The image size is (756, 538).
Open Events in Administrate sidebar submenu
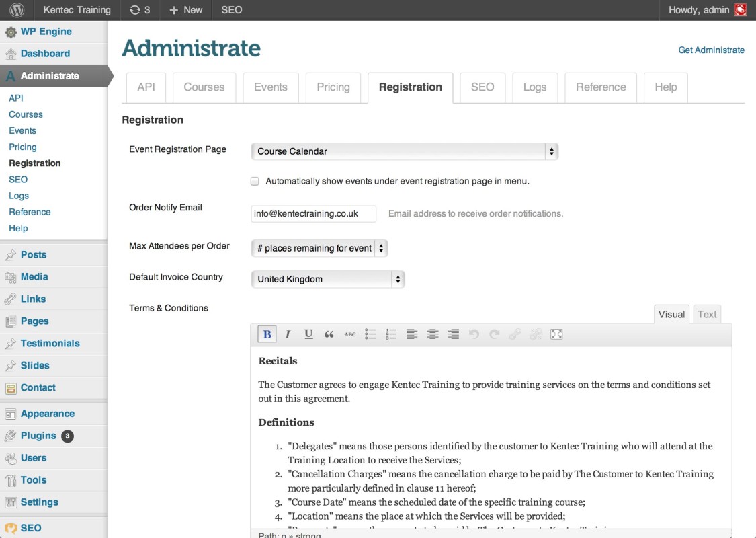point(22,130)
